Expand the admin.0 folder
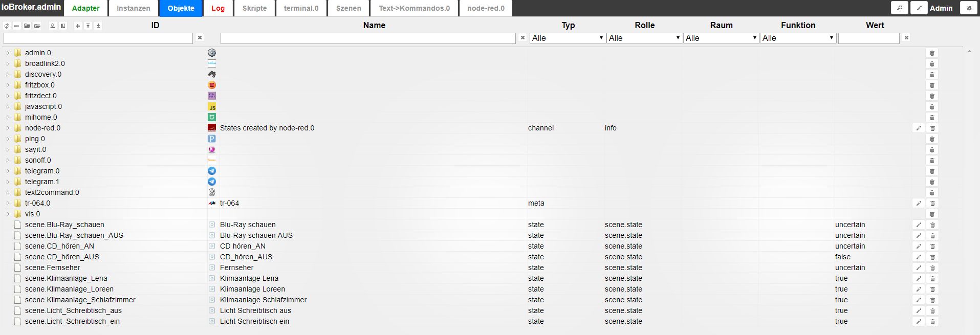 point(8,53)
